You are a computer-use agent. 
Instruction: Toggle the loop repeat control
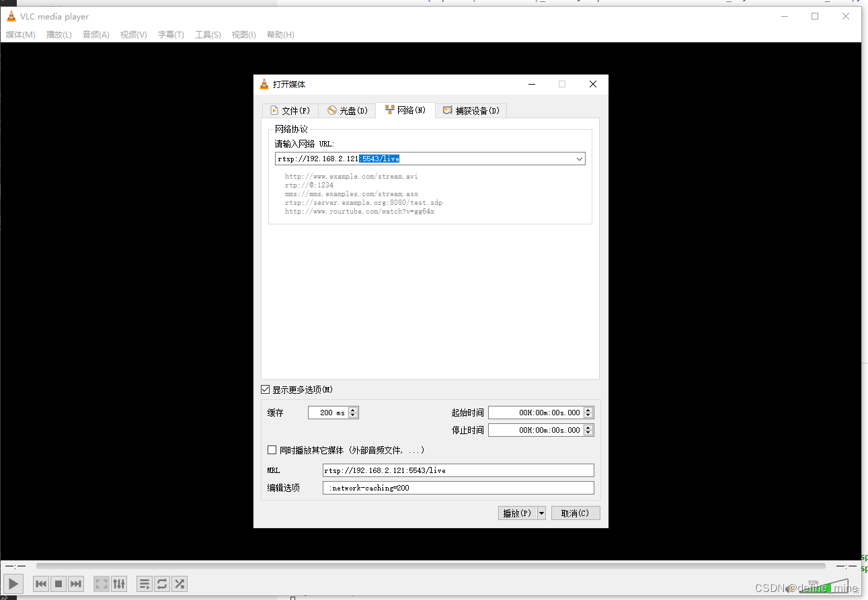tap(161, 583)
